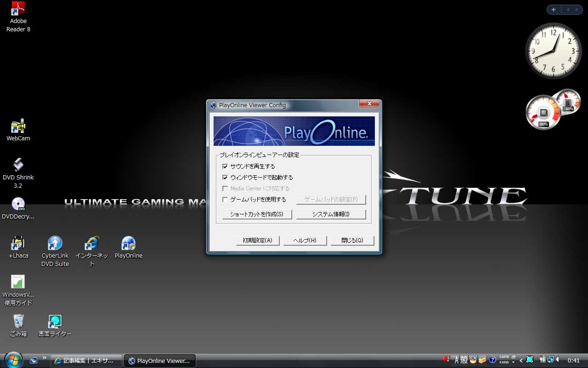This screenshot has height=368, width=588.
Task: Select the インターネット desktop shortcut
Action: coord(92,252)
